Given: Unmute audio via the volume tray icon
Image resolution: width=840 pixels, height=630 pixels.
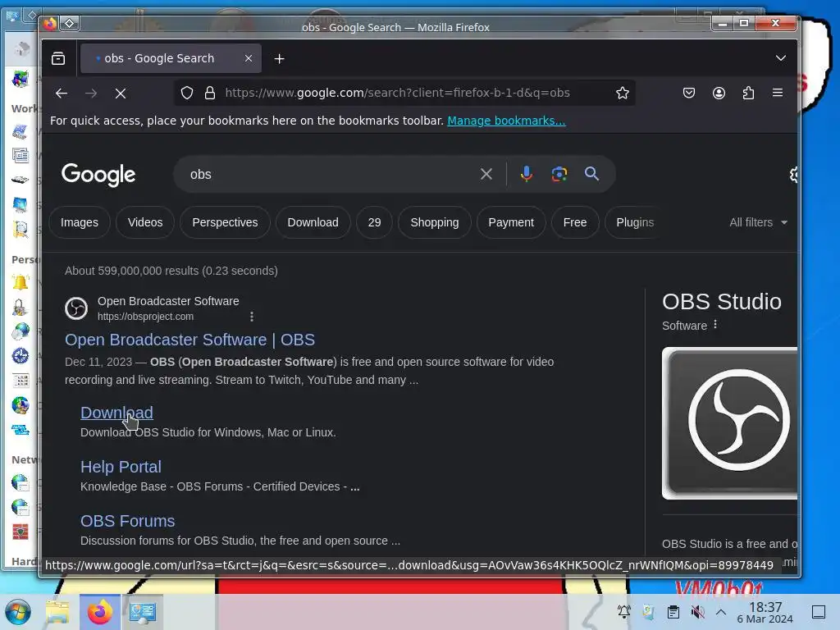Looking at the screenshot, I should 697,612.
